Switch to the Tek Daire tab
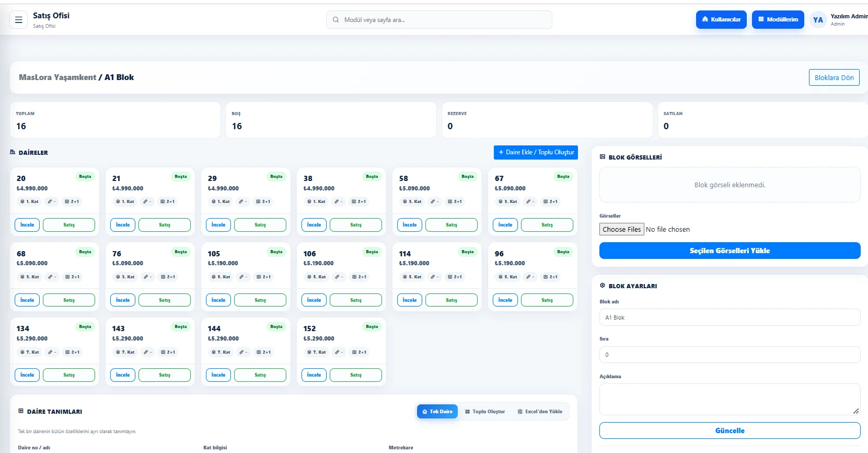868x453 pixels. tap(437, 412)
